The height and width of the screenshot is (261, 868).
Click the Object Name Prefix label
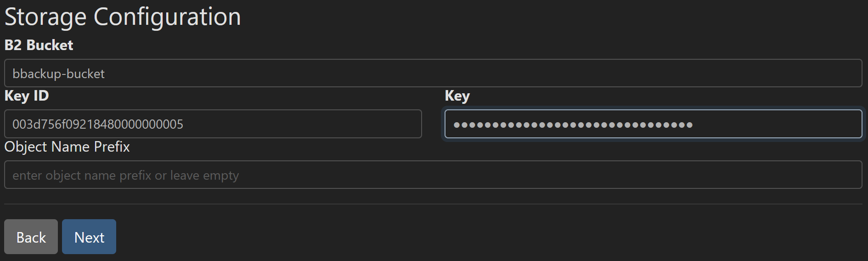[67, 147]
